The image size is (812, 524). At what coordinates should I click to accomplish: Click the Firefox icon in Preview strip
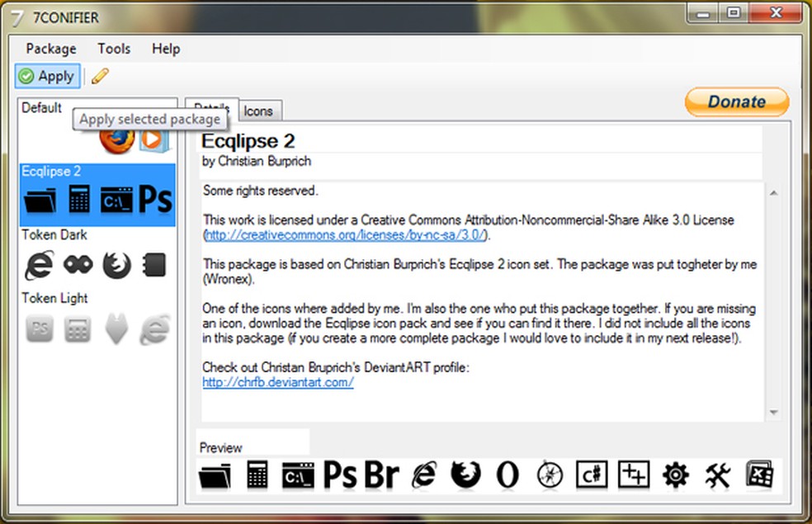point(465,474)
